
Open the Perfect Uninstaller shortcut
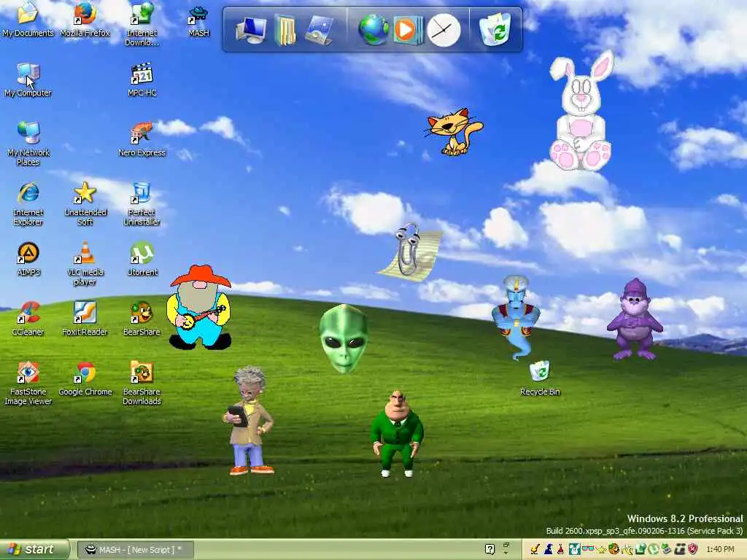click(x=142, y=203)
